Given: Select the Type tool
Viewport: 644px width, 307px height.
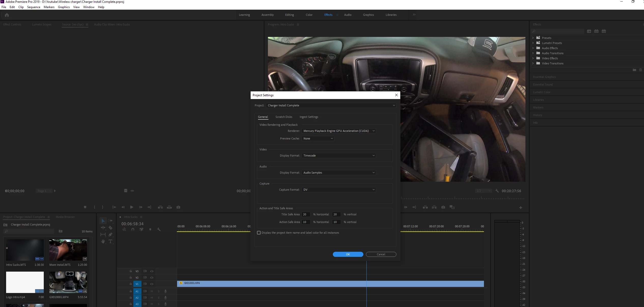Looking at the screenshot, I should 110,241.
